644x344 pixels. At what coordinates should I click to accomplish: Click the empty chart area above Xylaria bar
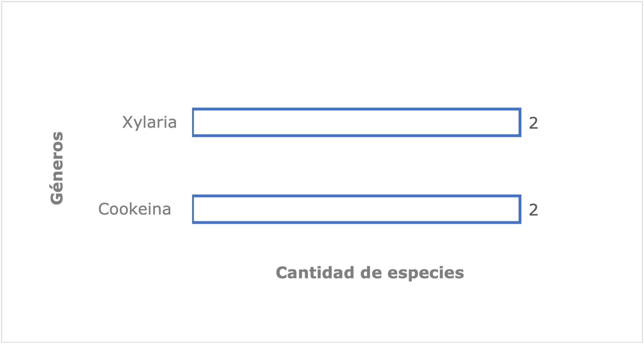coord(357,63)
